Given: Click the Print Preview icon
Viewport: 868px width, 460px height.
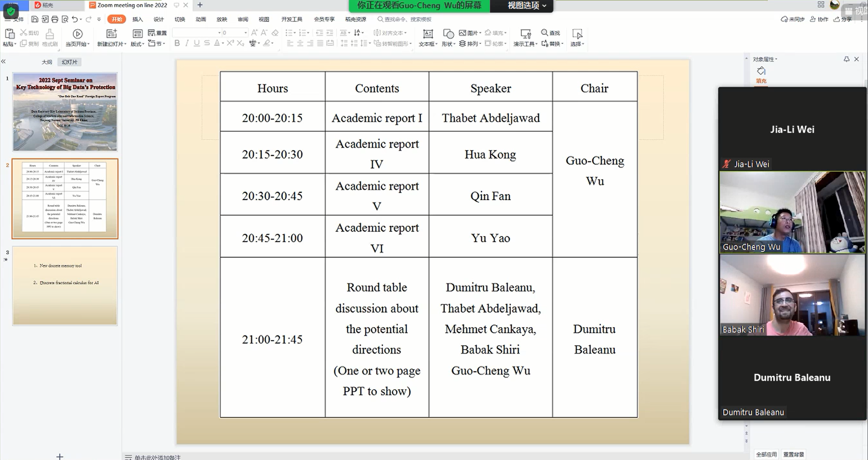Looking at the screenshot, I should tap(65, 19).
